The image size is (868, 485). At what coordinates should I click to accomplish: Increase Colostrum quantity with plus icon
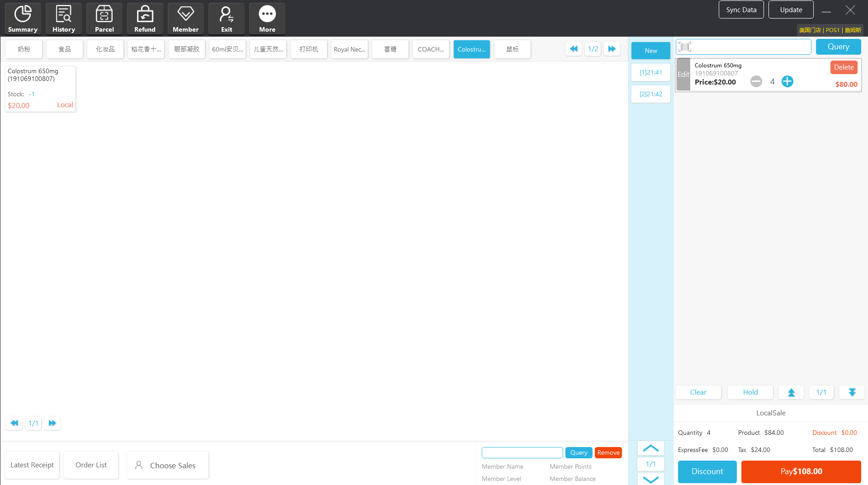tap(787, 81)
